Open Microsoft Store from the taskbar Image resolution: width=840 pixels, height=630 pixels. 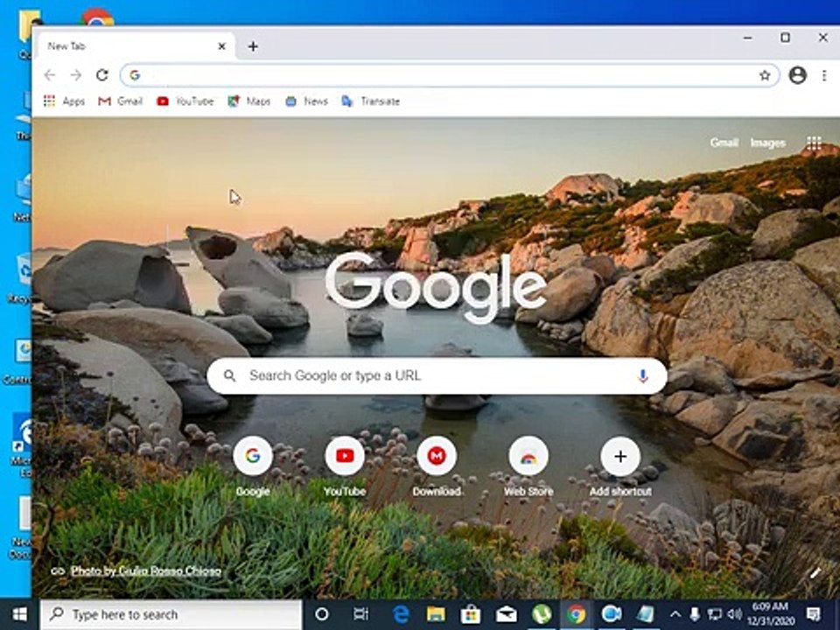click(471, 614)
